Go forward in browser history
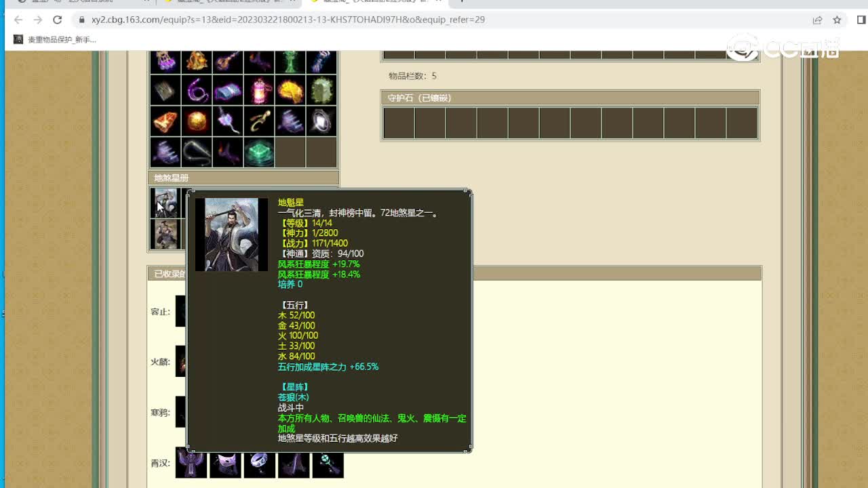The image size is (868, 488). click(x=37, y=20)
